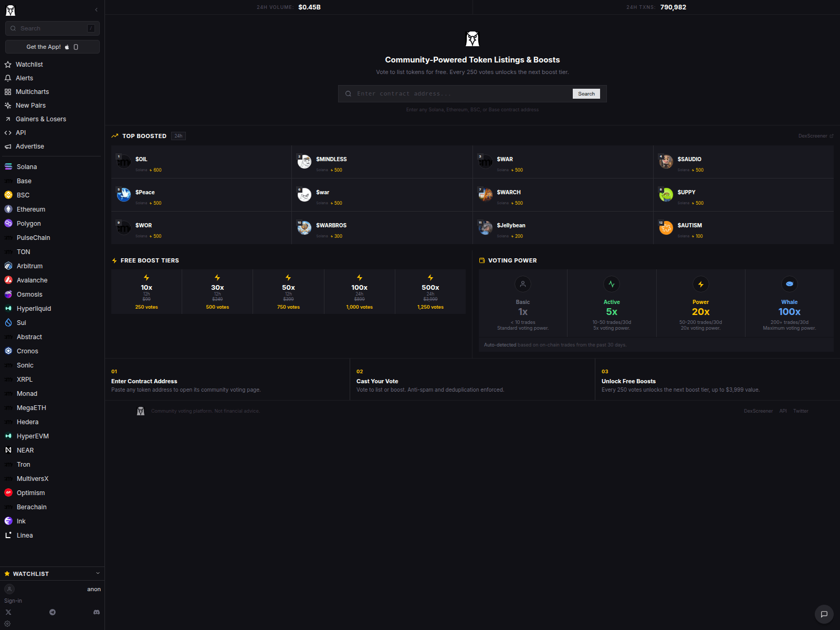Expand the WATCHLIST section chevron
The height and width of the screenshot is (630, 840).
98,573
